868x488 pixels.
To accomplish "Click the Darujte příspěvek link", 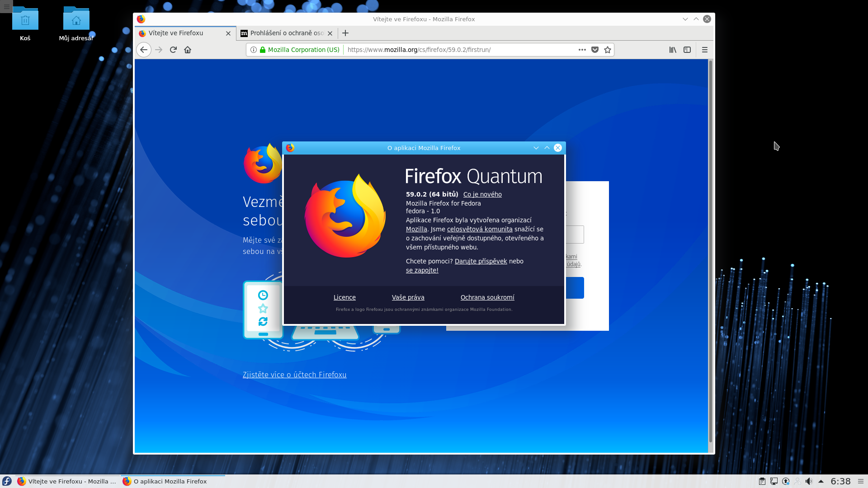I will pos(481,261).
